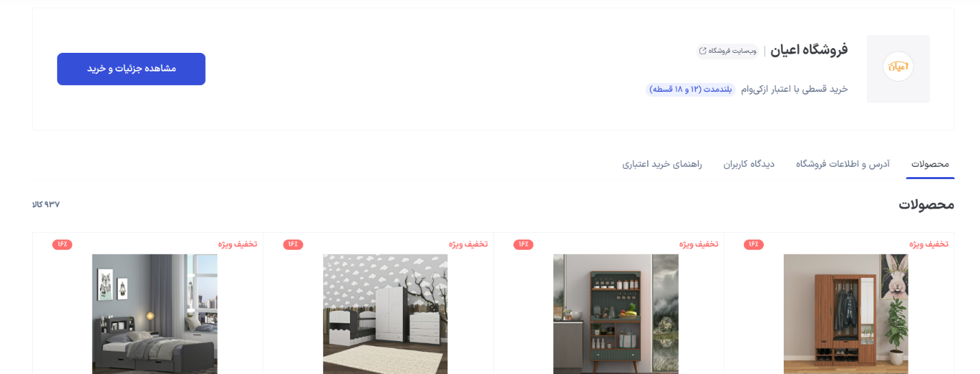The image size is (980, 374).
Task: Click the 14% badge on nursery set product
Action: [293, 244]
